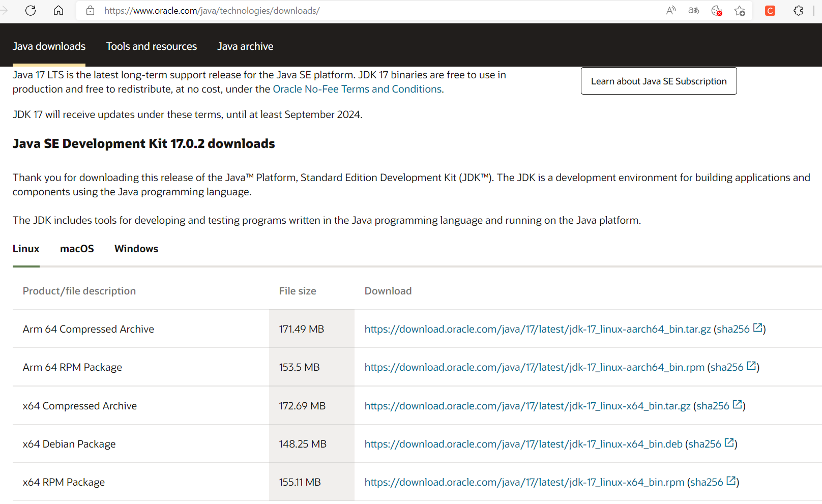Viewport: 822px width, 504px height.
Task: Open sha256 external icon for aarch64 tar.gz
Action: (757, 328)
